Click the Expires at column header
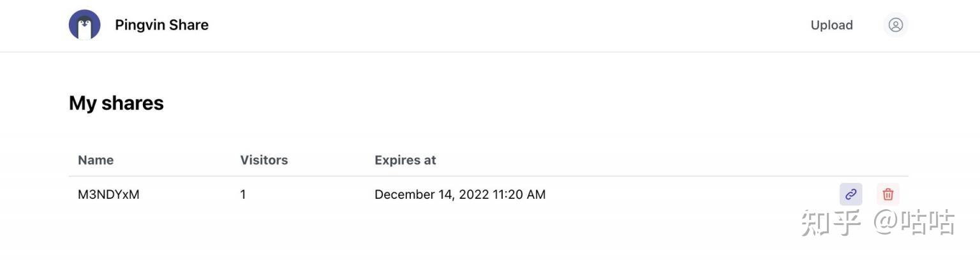The width and height of the screenshot is (980, 262). point(405,160)
